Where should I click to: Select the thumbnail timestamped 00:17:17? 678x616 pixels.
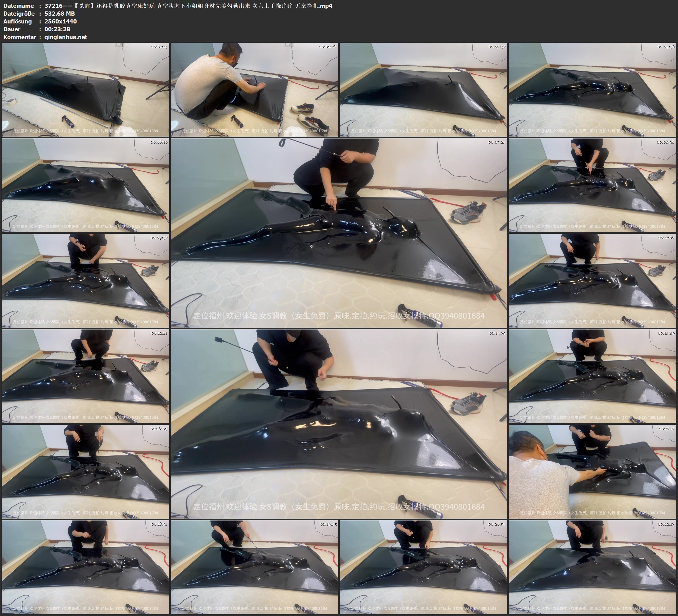[593, 472]
